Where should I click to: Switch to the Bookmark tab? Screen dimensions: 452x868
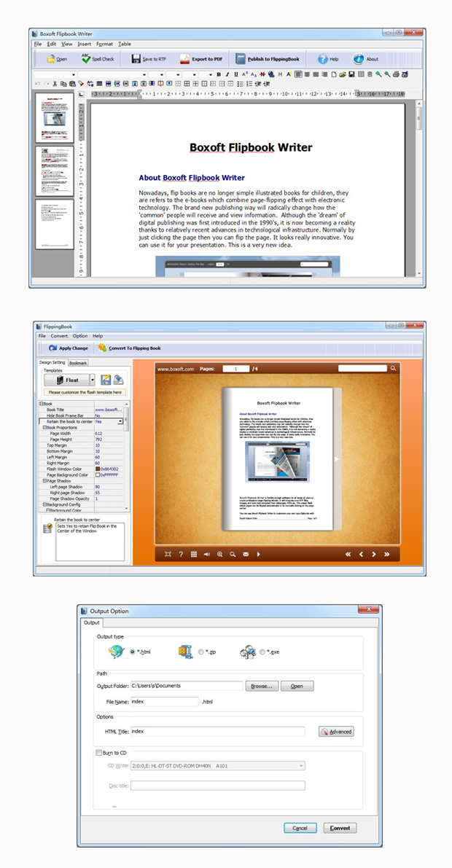78,363
